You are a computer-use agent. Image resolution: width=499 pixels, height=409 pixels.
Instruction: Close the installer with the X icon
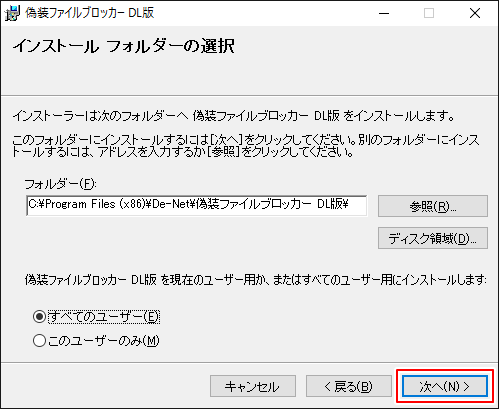(x=475, y=13)
